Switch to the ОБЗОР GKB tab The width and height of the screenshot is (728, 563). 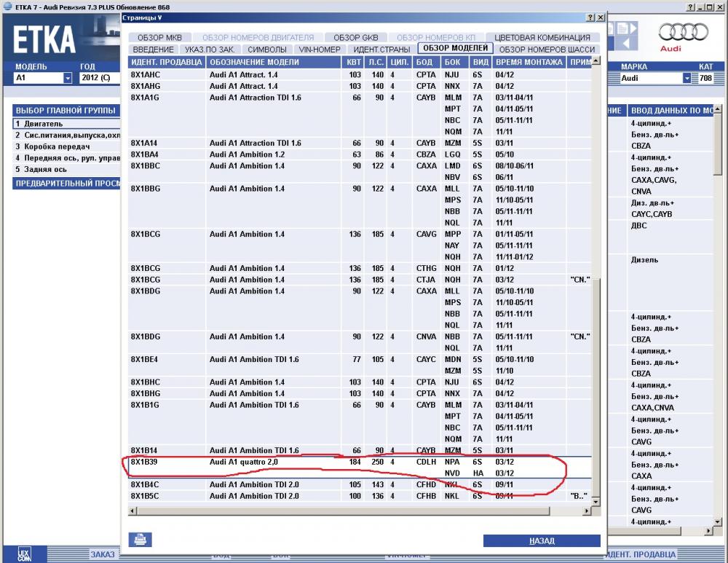[x=356, y=38]
